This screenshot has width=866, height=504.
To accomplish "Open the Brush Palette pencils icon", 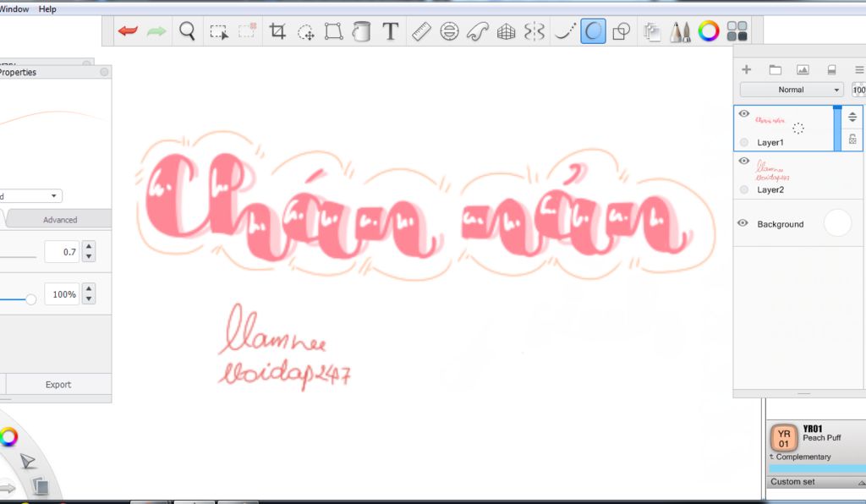I will 681,31.
